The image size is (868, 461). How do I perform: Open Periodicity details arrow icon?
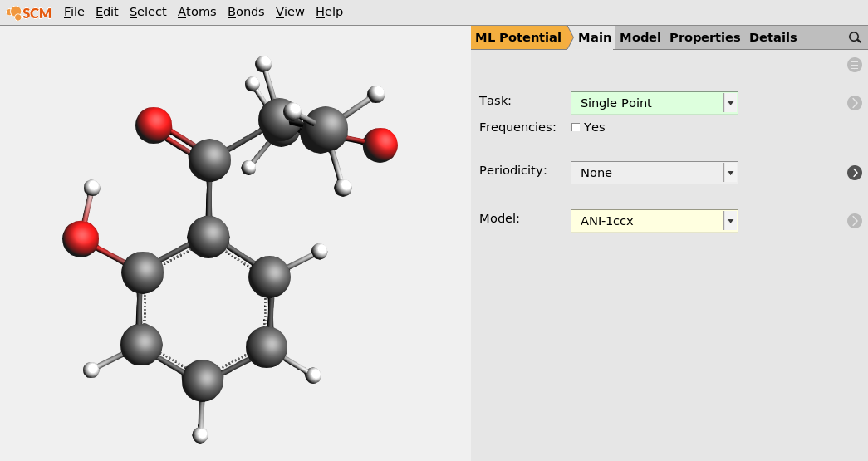pyautogui.click(x=854, y=173)
